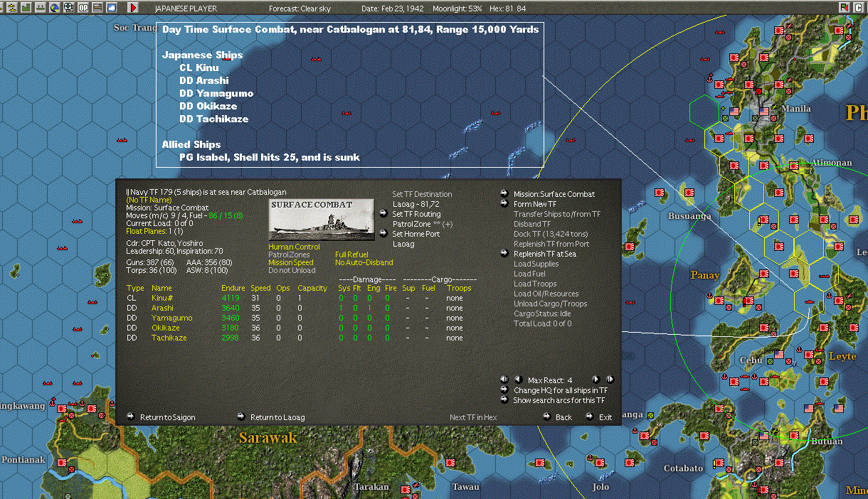Decrease Max React by one
868x499 pixels.
518,380
